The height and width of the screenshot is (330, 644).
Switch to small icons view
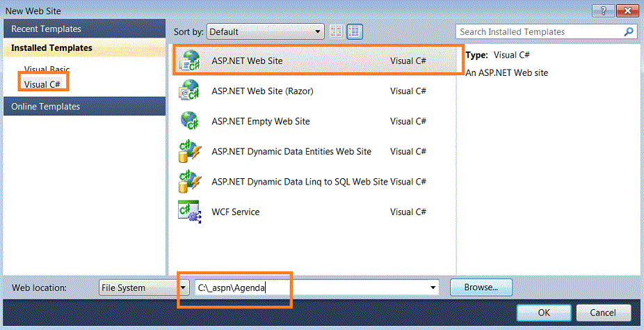(x=336, y=31)
